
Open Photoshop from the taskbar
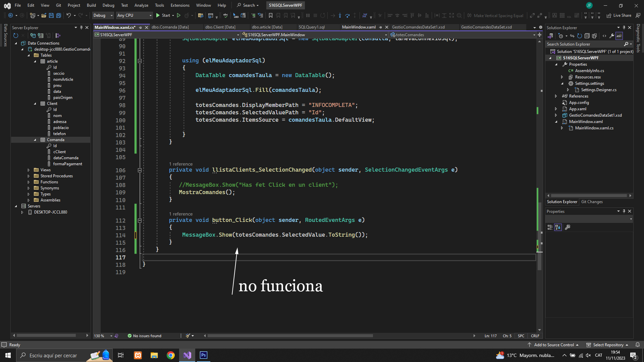click(x=204, y=355)
